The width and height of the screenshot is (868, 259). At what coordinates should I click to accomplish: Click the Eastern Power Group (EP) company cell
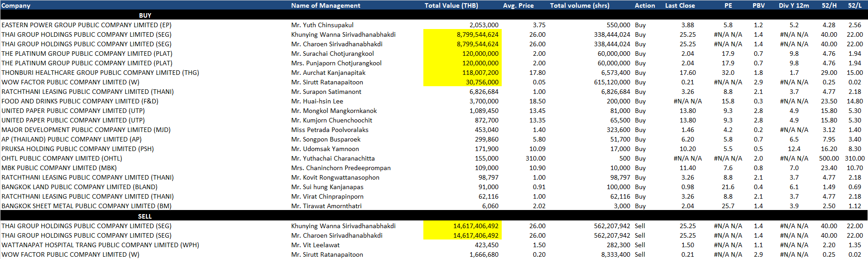click(x=86, y=25)
